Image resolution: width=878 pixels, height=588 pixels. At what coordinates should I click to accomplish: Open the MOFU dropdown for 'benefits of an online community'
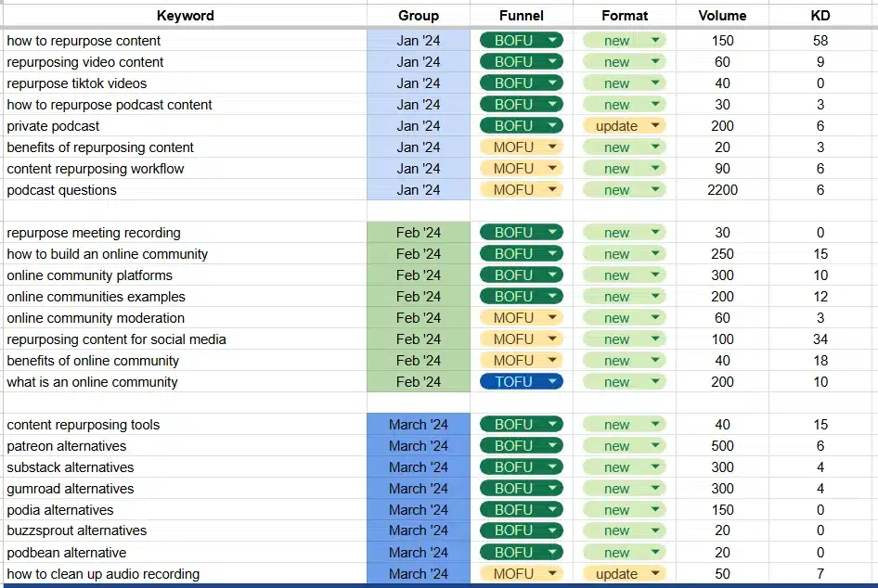(521, 360)
